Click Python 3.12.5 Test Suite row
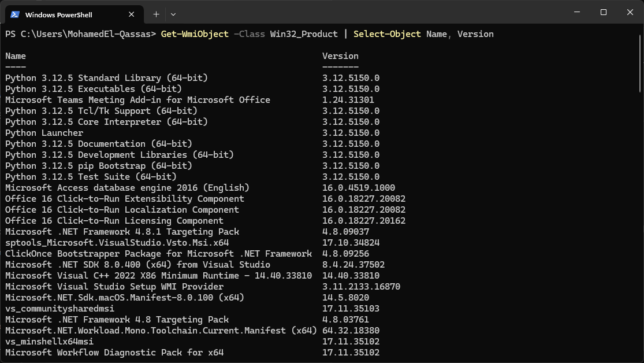The height and width of the screenshot is (363, 644). (91, 177)
